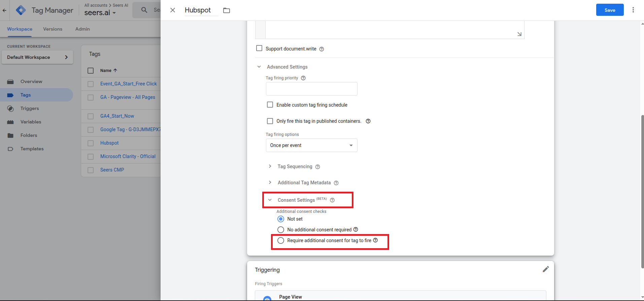Click the folder icon beside Hubspot title

coord(227,10)
